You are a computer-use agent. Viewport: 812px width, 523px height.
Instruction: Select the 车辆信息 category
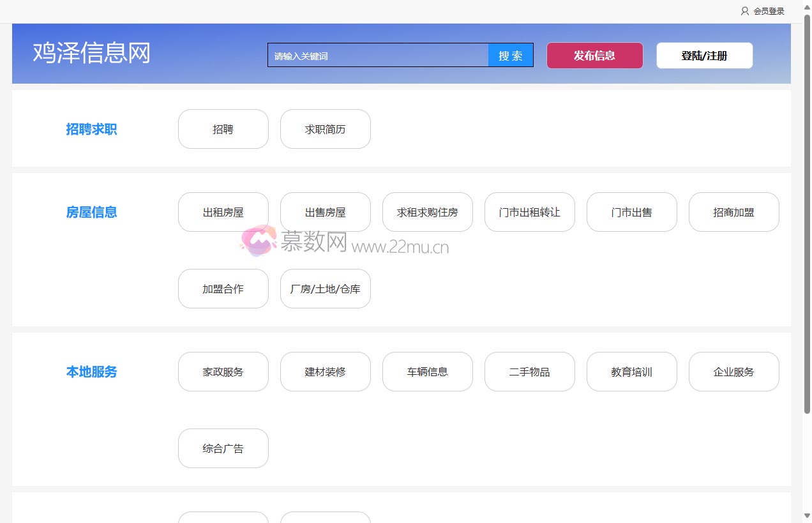[427, 372]
